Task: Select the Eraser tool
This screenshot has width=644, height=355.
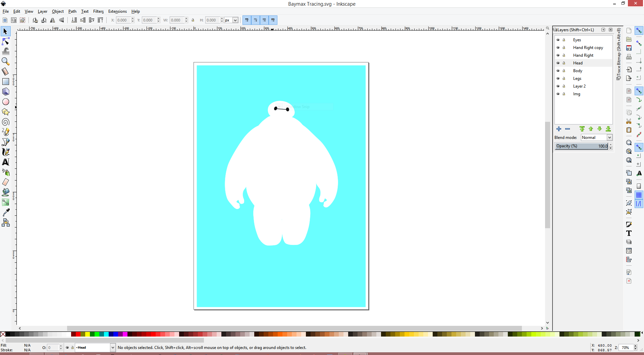Action: tap(5, 182)
